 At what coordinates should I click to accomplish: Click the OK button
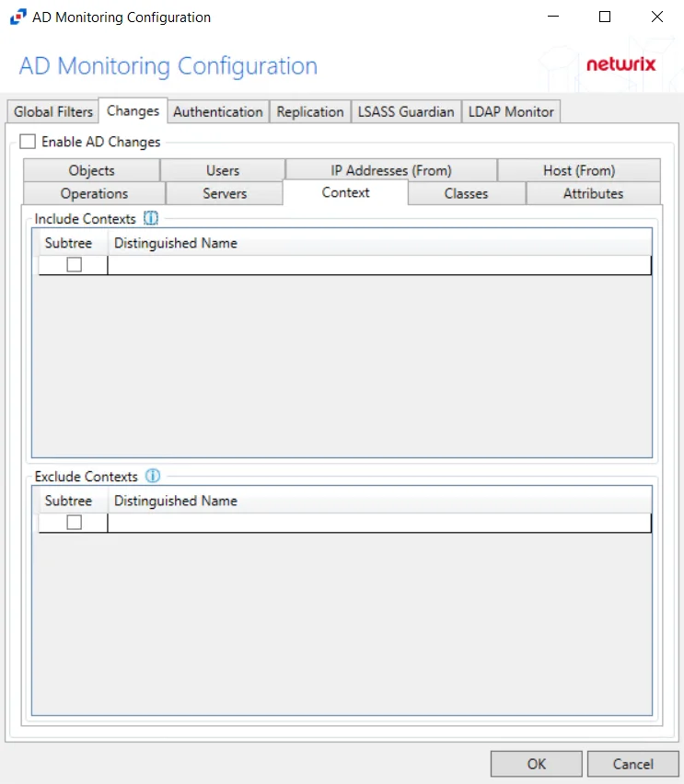tap(537, 764)
